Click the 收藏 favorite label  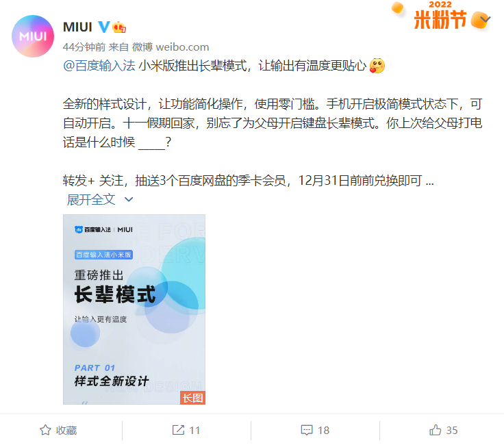pyautogui.click(x=66, y=430)
